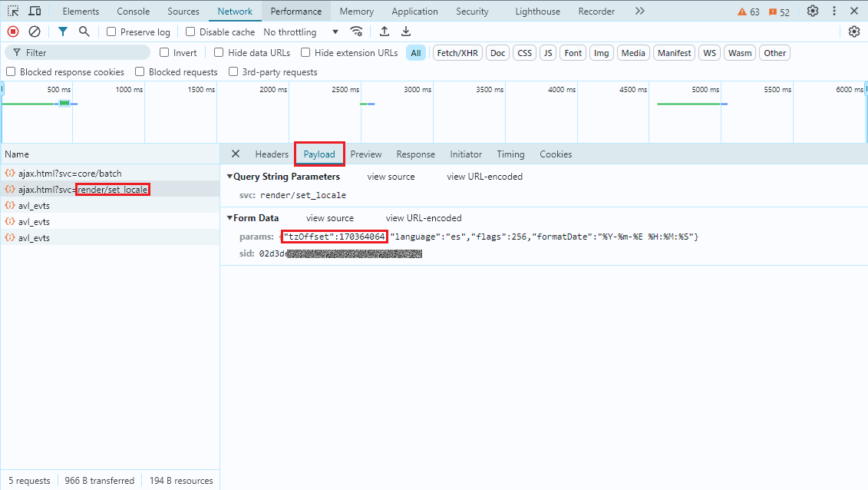Check the Disable cache option

point(190,32)
